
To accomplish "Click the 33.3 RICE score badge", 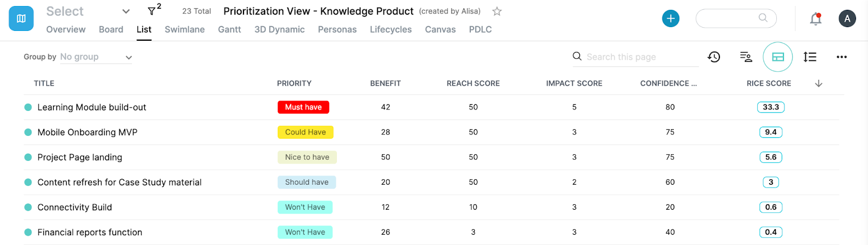I will coord(771,107).
